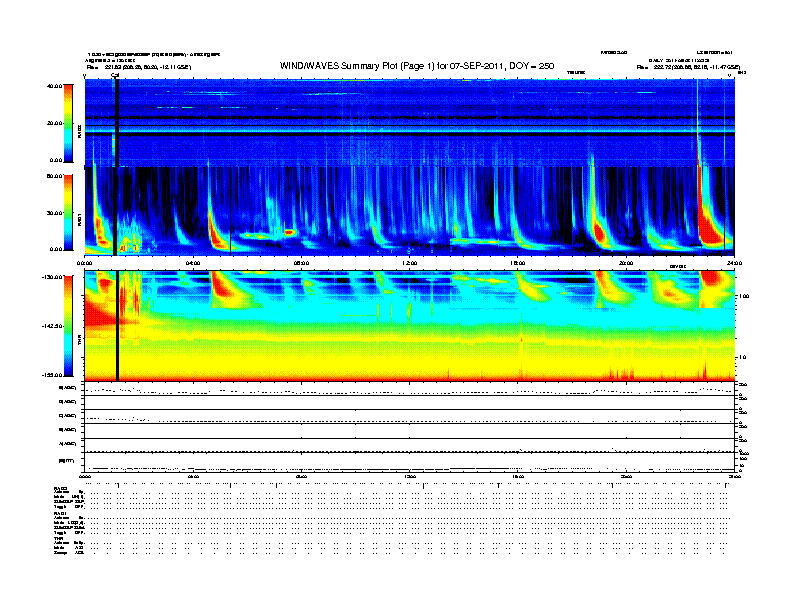Click the rotated TNR axis label beside the TNR spectrogram
Screen dimensions: 792x612
point(79,342)
